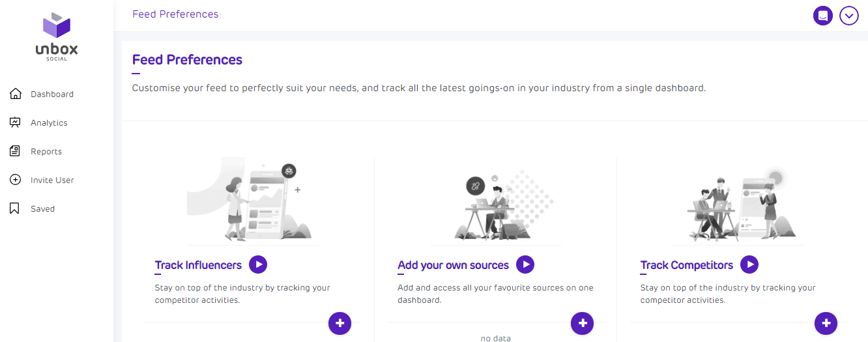The image size is (868, 342).
Task: Click the Reports newspaper icon
Action: pos(16,151)
